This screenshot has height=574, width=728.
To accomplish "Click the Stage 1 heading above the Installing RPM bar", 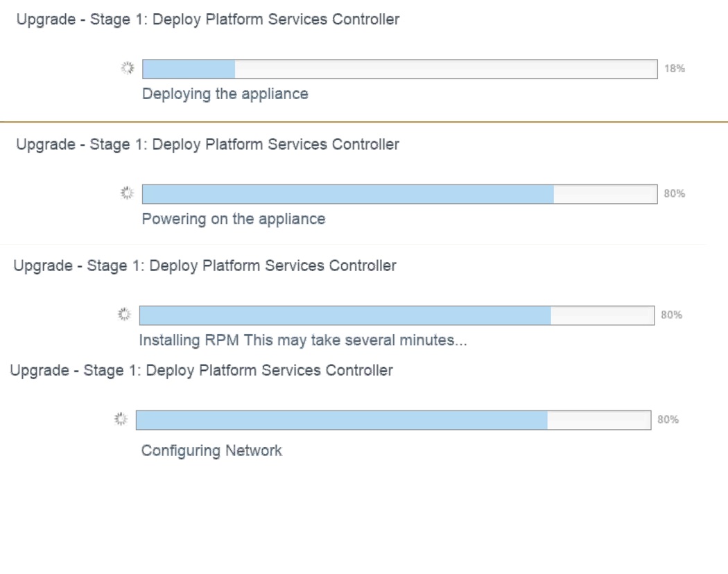I will click(x=205, y=266).
